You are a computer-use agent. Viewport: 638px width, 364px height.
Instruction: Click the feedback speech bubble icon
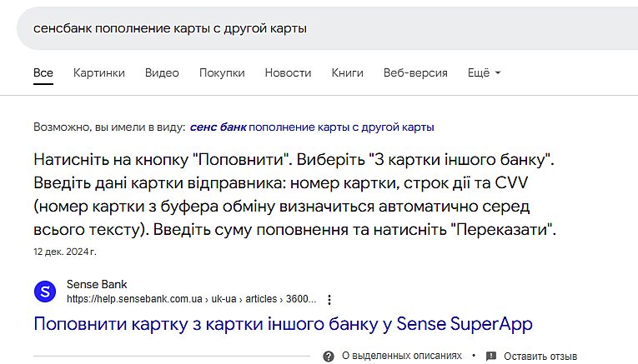(x=491, y=356)
